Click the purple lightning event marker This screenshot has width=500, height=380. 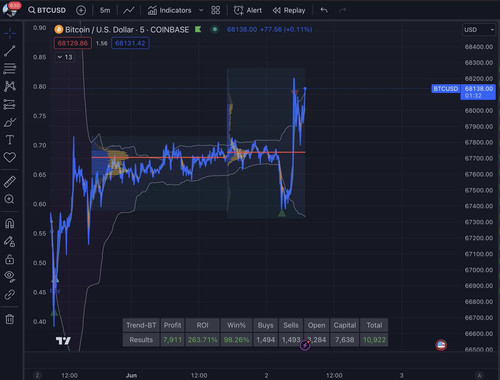(305, 345)
